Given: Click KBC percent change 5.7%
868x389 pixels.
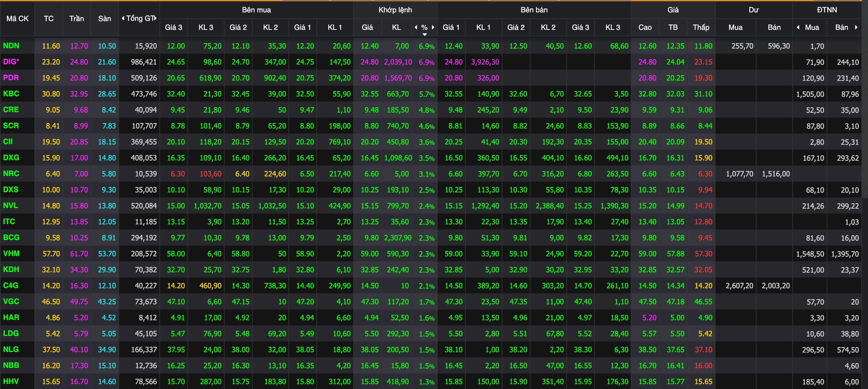Looking at the screenshot, I should coord(426,94).
